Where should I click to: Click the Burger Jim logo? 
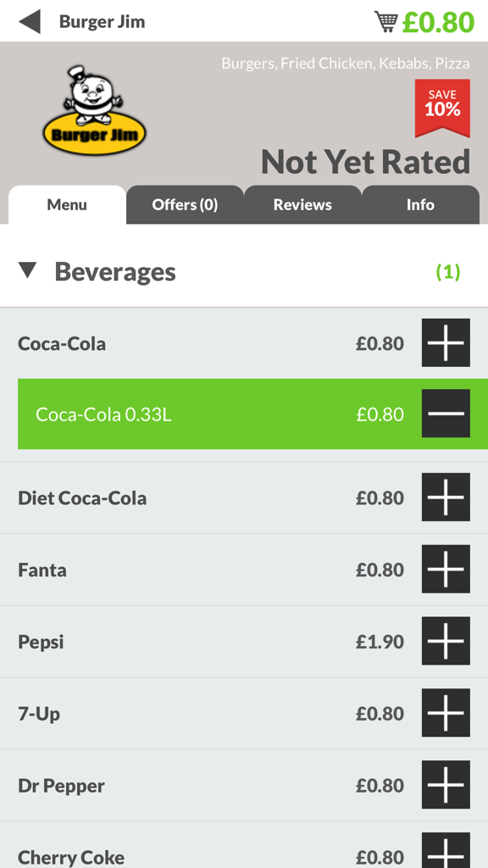click(93, 110)
